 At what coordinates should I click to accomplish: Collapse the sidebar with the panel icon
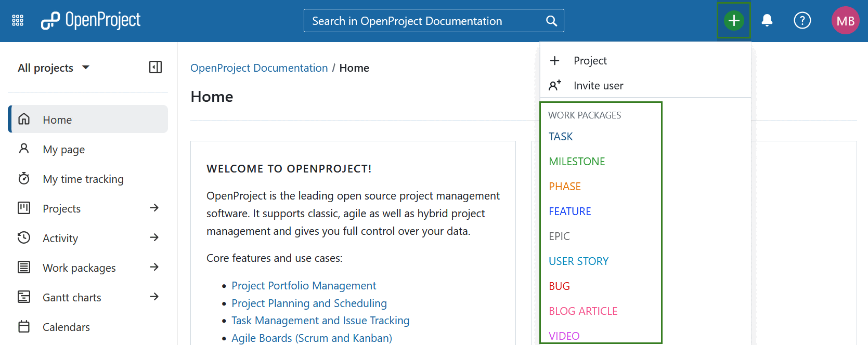click(156, 68)
